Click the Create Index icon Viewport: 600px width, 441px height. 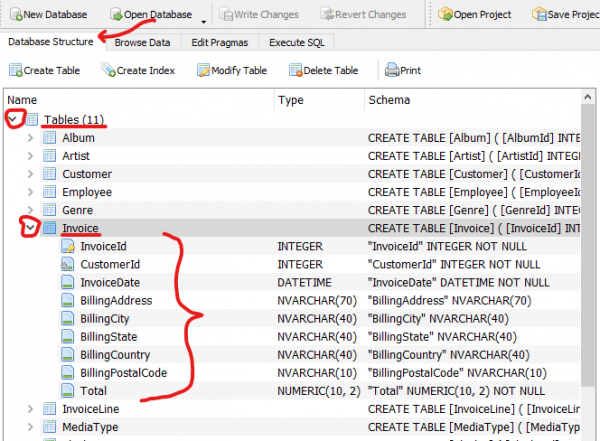coord(108,70)
